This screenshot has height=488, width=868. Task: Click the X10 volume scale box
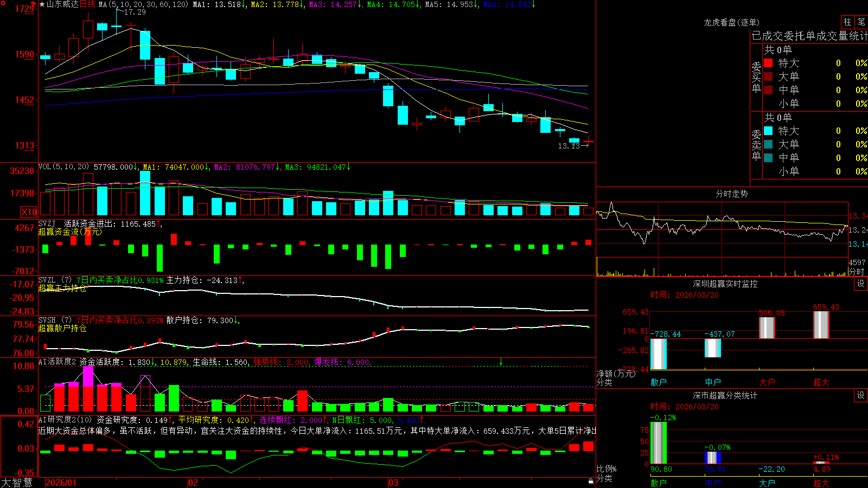[x=29, y=212]
